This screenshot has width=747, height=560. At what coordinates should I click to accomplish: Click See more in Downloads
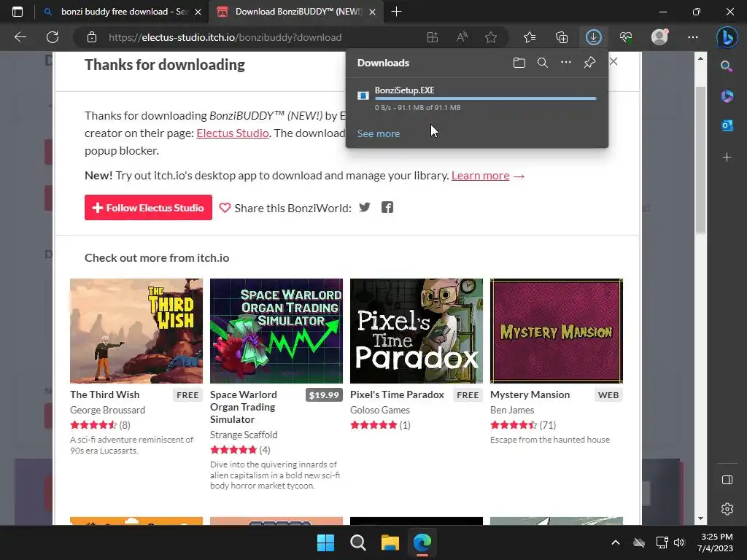(379, 134)
